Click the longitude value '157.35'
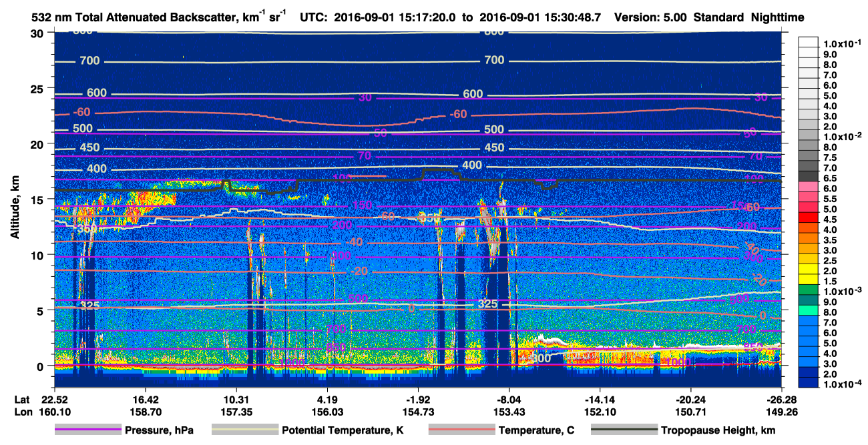 [236, 412]
